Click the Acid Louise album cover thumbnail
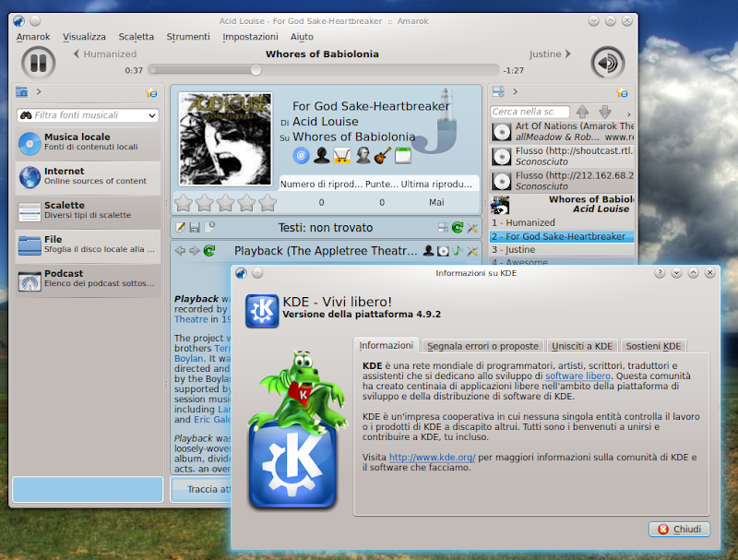This screenshot has height=560, width=738. [225, 138]
